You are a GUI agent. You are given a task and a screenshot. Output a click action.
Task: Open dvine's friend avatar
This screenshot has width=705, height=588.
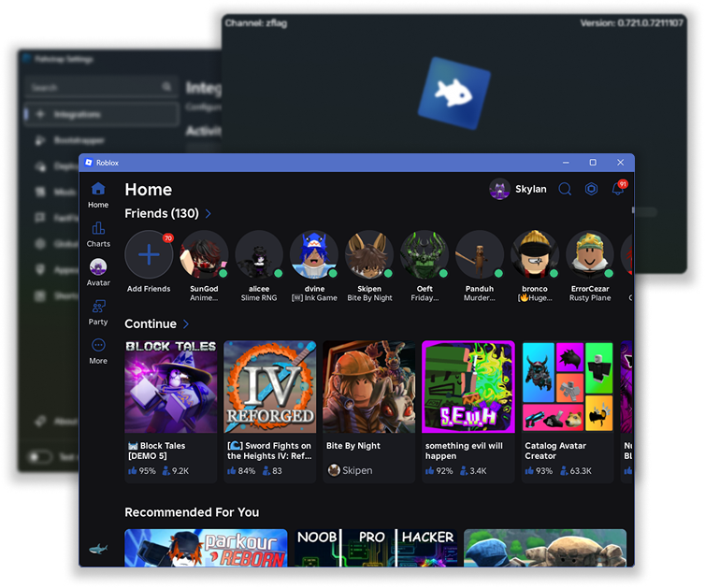pos(314,254)
